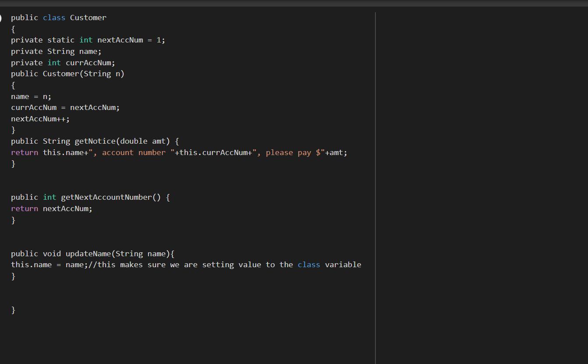Click the 'return nextAccNum;' statement
This screenshot has width=588, height=364.
coord(52,209)
